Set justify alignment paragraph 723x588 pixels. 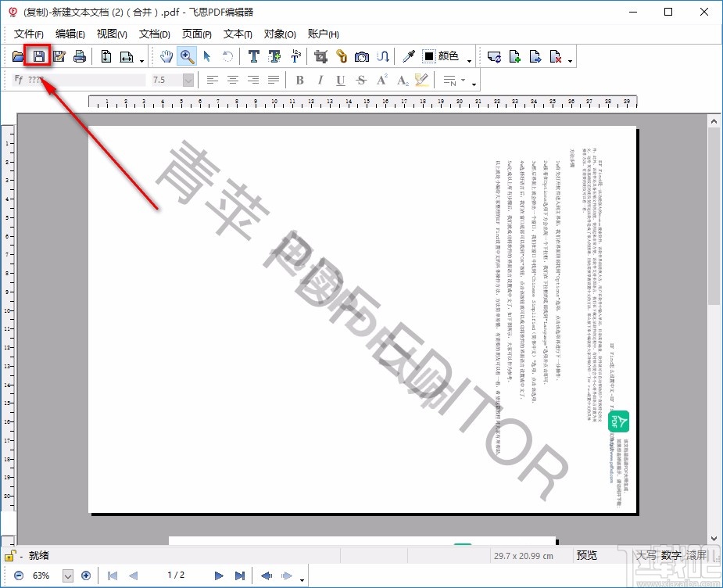(x=274, y=81)
